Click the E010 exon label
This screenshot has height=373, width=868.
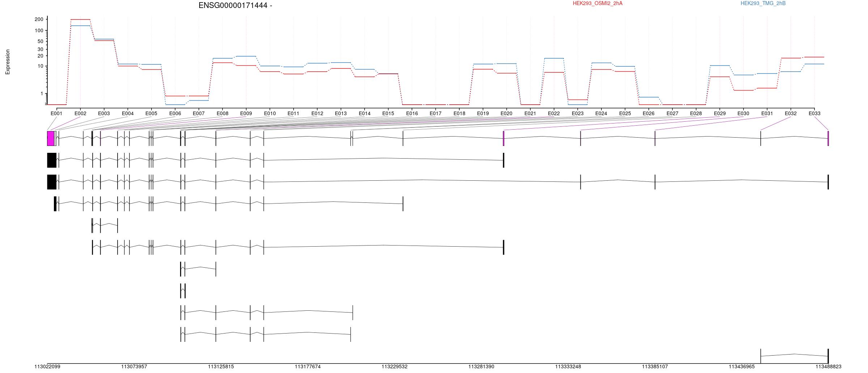(x=270, y=113)
